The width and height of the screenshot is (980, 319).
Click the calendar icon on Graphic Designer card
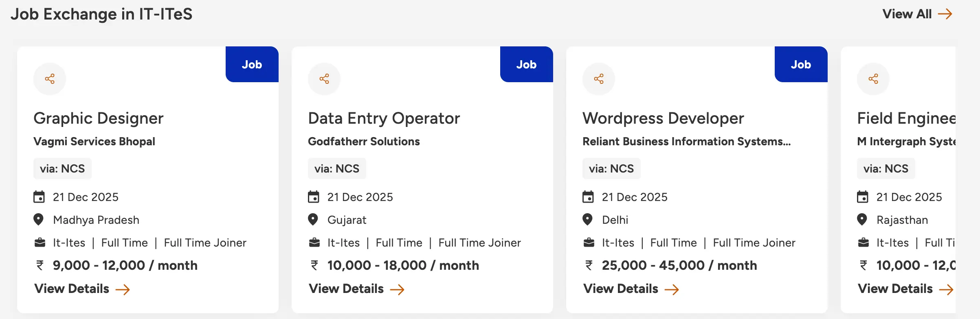39,197
